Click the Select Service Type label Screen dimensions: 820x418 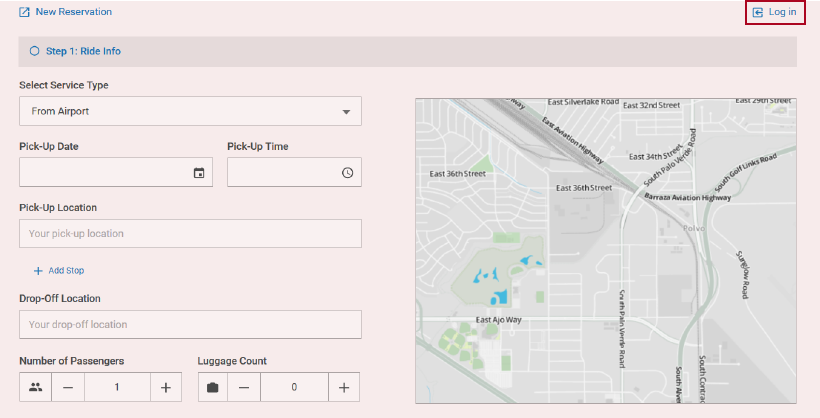[x=64, y=85]
